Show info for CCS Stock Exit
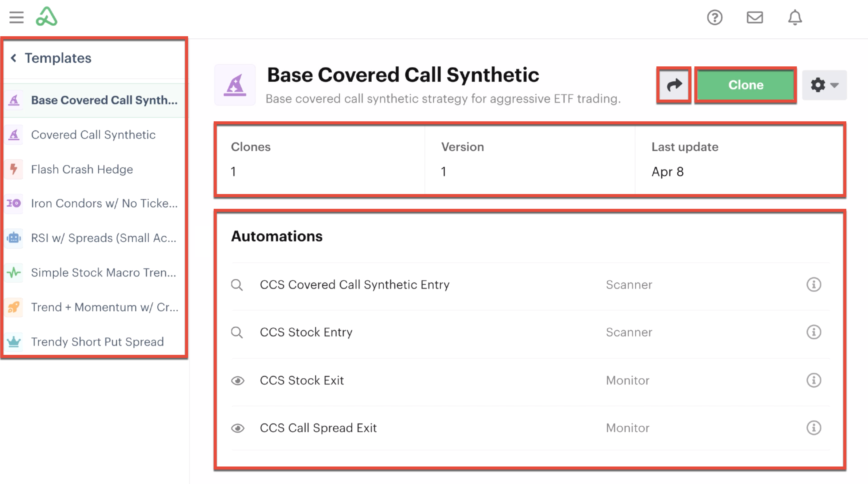This screenshot has height=484, width=868. click(x=813, y=381)
